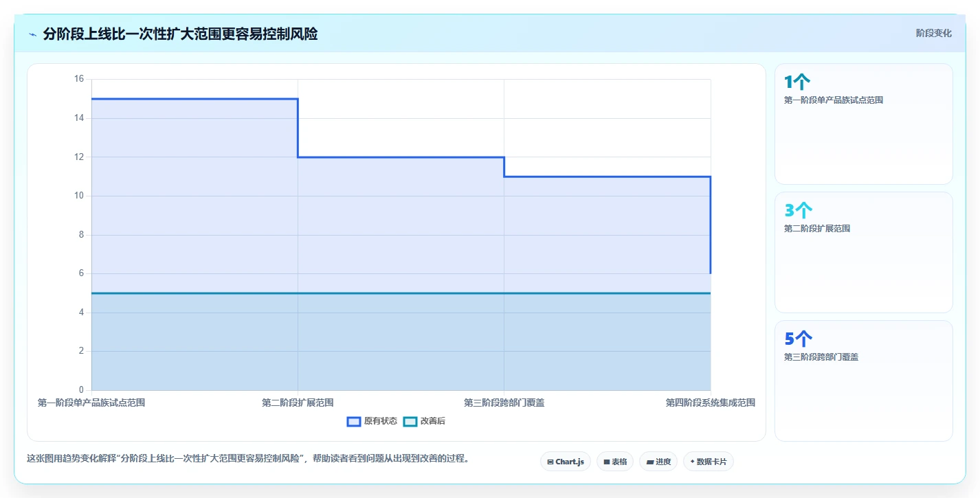Screen dimensions: 980x498
Task: Toggle the 原有状态 legend swatch
Action: tap(354, 421)
